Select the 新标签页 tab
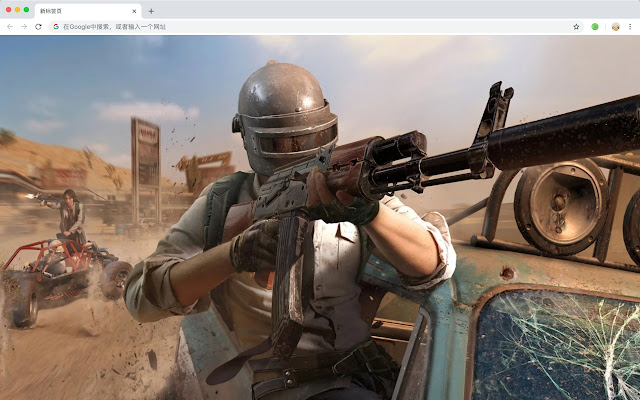This screenshot has width=640, height=400. (88, 11)
